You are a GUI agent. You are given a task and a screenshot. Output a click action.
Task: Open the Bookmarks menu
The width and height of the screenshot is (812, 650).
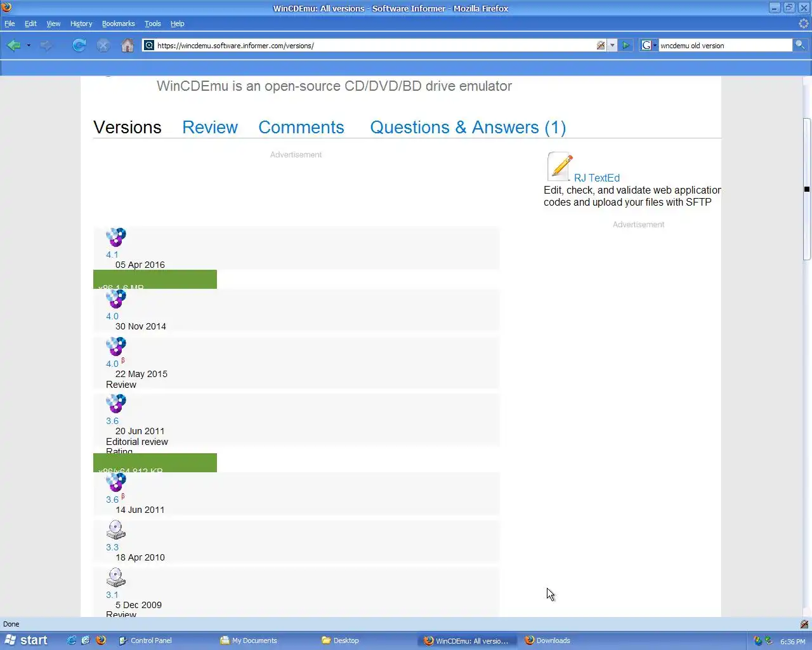118,23
